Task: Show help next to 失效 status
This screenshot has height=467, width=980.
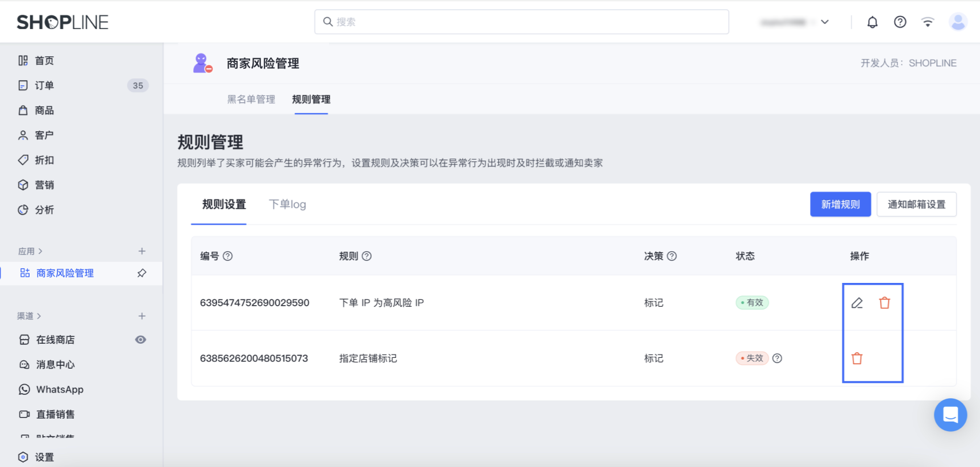Action: pos(777,358)
